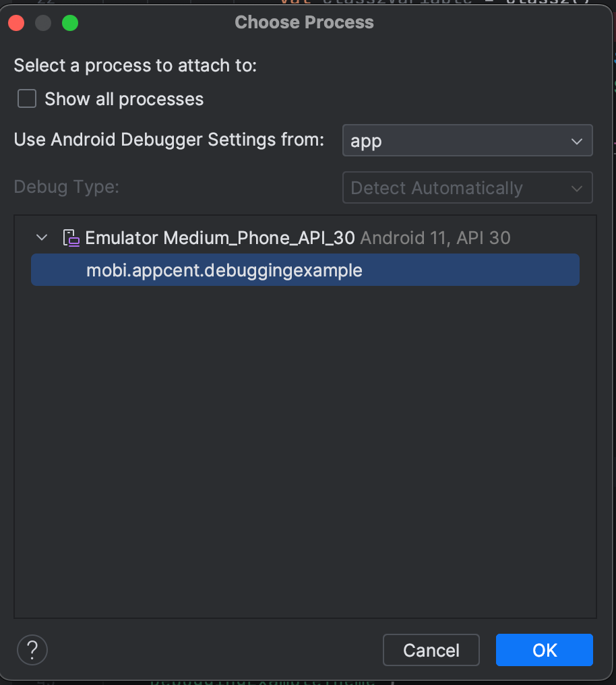The width and height of the screenshot is (616, 685).
Task: Click the Select a process to attach to heading
Action: pos(135,65)
